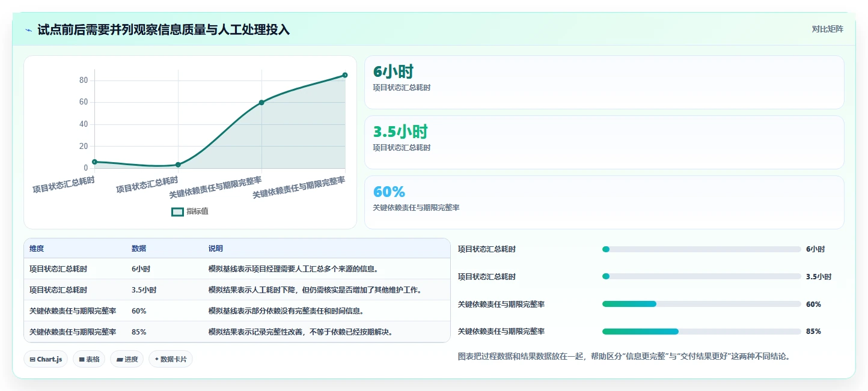This screenshot has height=391, width=868.
Task: Toggle the 指标值 legend color box
Action: click(x=177, y=211)
